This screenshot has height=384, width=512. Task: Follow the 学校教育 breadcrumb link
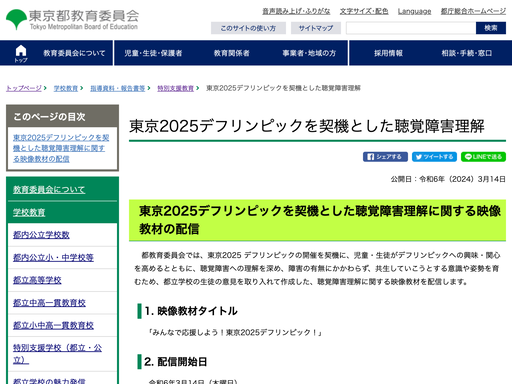pyautogui.click(x=66, y=88)
